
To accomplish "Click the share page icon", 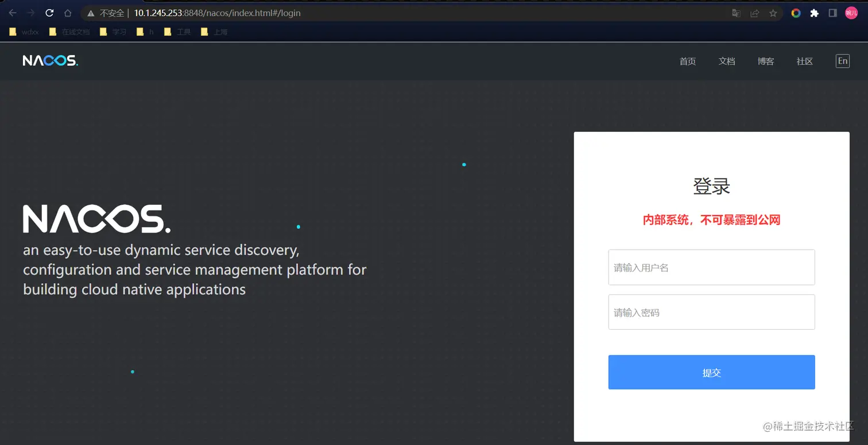I will pyautogui.click(x=754, y=13).
